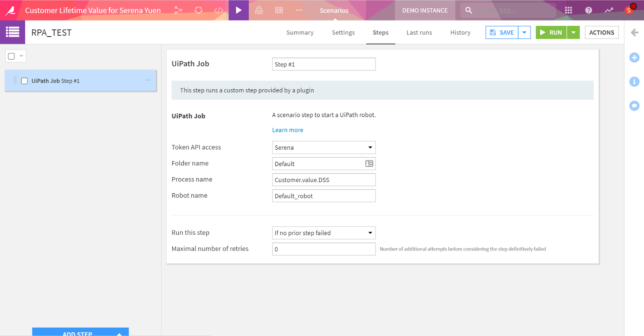Open the code notebooks icon
This screenshot has width=644, height=336.
[x=219, y=10]
